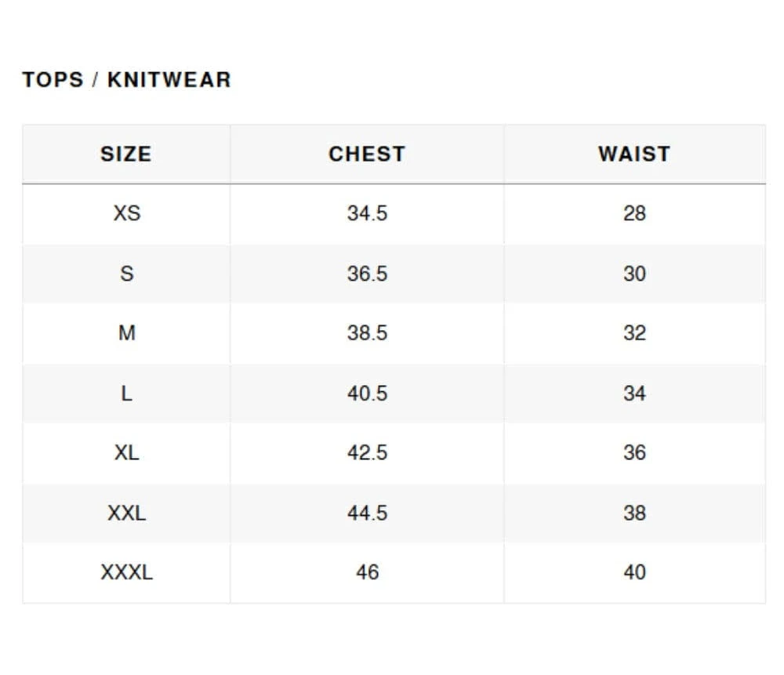Click chest measurement 38.5
Image resolution: width=784 pixels, height=675 pixels.
pos(367,333)
